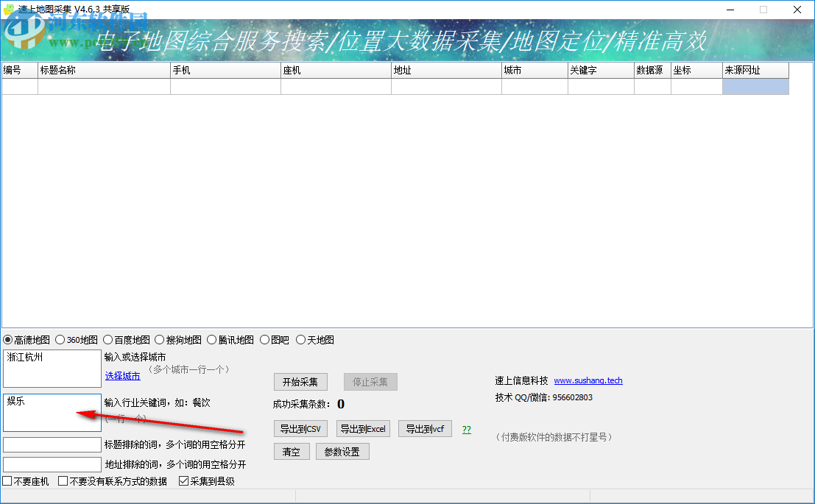This screenshot has height=504, width=815.
Task: Click the app icon in the title bar
Action: [10, 10]
